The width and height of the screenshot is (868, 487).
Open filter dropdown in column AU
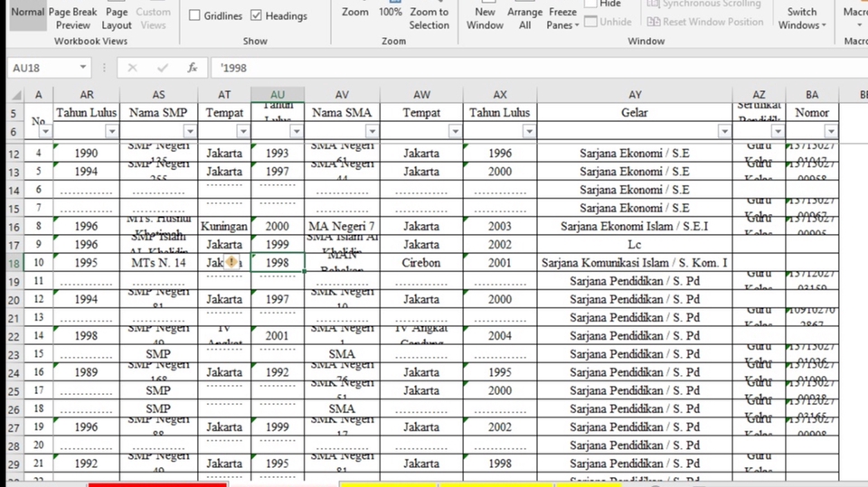coord(297,131)
